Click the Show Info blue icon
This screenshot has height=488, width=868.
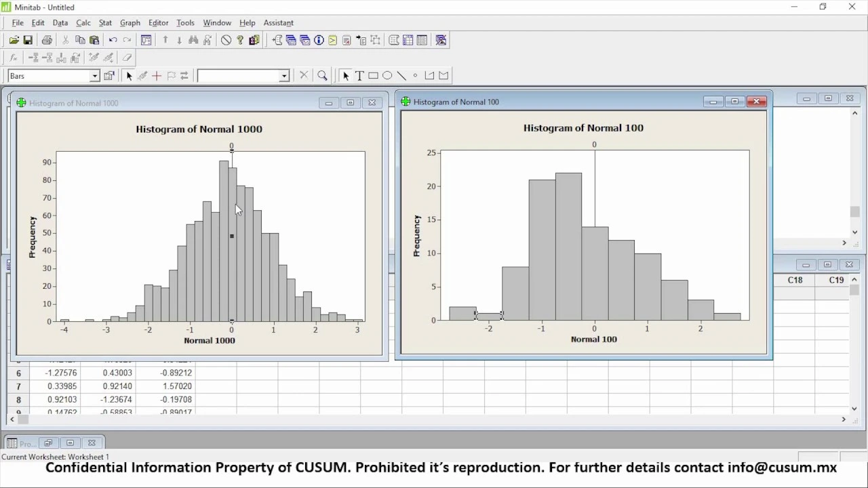(x=319, y=40)
